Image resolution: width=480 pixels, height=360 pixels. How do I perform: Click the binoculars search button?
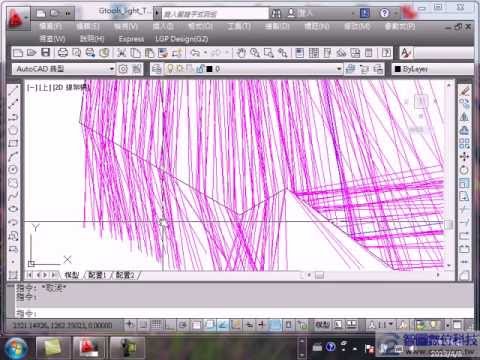(x=276, y=13)
